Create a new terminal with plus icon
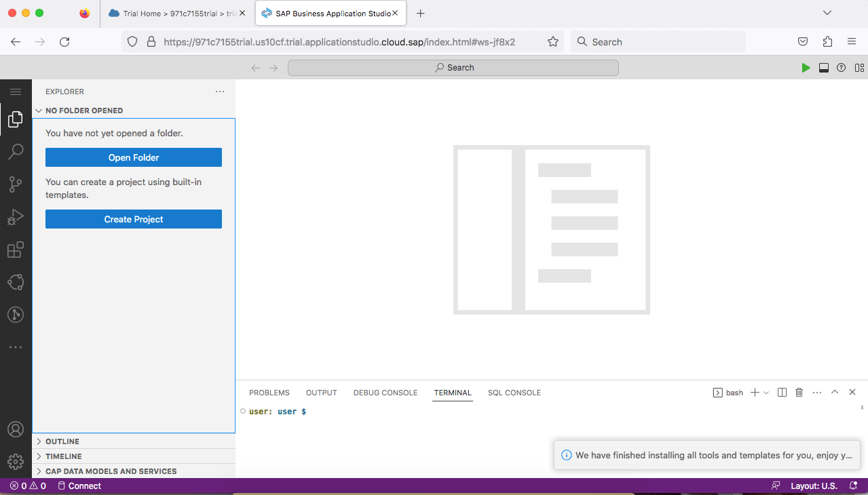This screenshot has width=868, height=495. click(x=755, y=393)
